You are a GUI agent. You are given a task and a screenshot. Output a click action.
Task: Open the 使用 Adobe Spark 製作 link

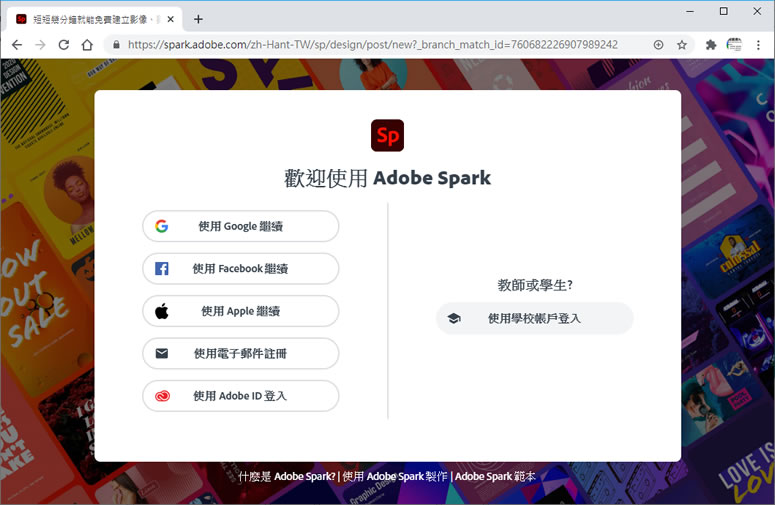(394, 476)
